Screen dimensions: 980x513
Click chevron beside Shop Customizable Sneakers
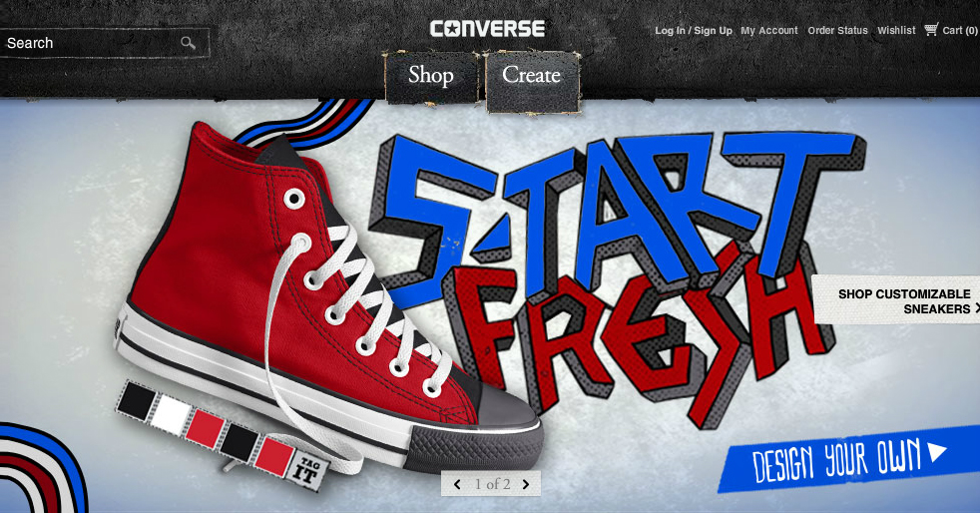(976, 308)
